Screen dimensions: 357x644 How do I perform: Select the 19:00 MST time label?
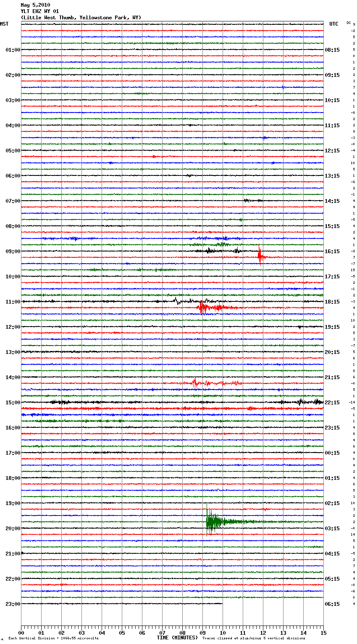tap(13, 503)
